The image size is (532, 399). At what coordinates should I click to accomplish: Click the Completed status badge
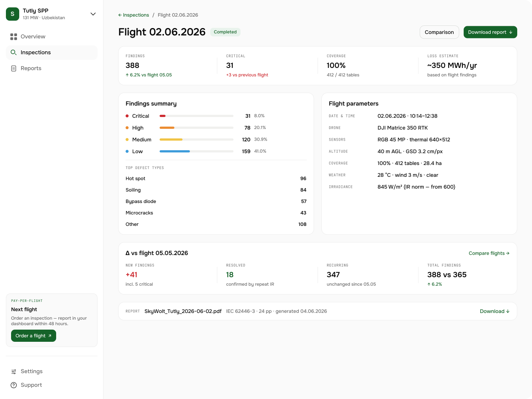point(225,32)
